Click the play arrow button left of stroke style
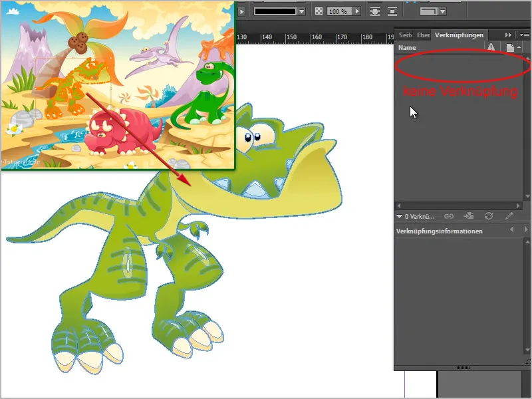This screenshot has width=532, height=399. pyautogui.click(x=241, y=11)
